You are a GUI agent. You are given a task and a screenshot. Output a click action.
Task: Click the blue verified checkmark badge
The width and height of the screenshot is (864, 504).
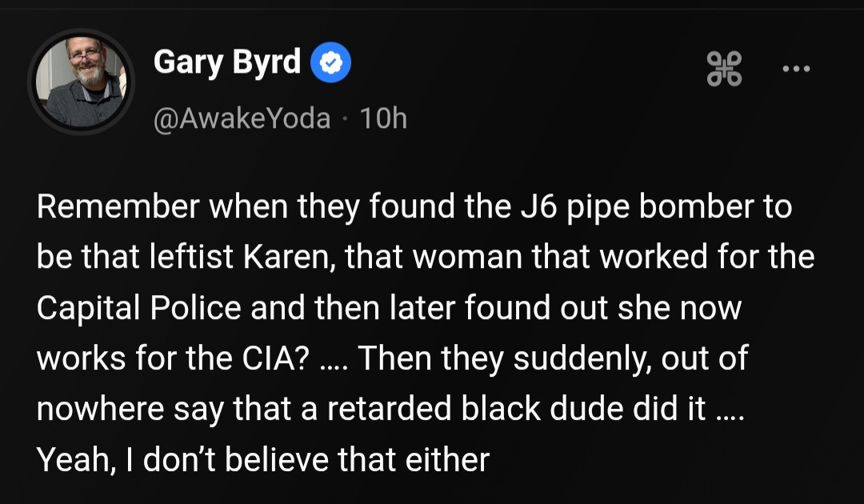click(x=330, y=64)
